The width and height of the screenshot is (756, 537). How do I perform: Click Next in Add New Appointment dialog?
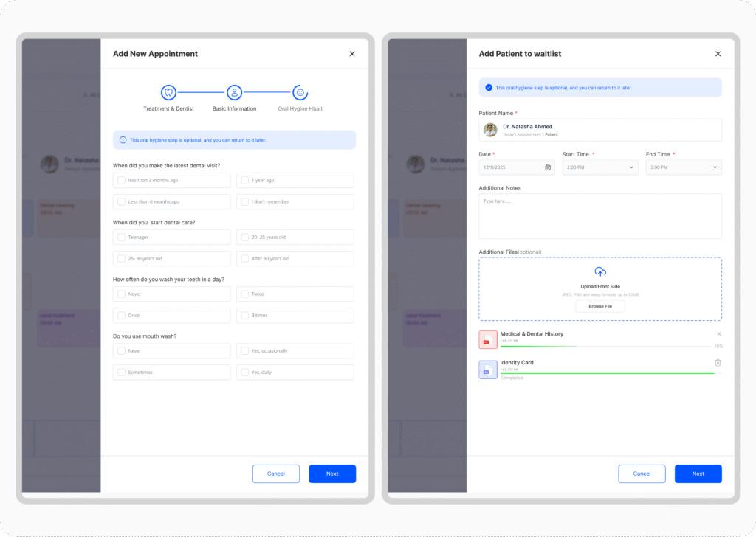tap(332, 474)
